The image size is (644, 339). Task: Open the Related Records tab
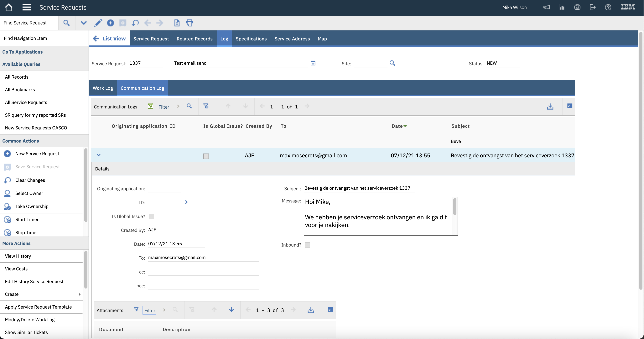[195, 39]
